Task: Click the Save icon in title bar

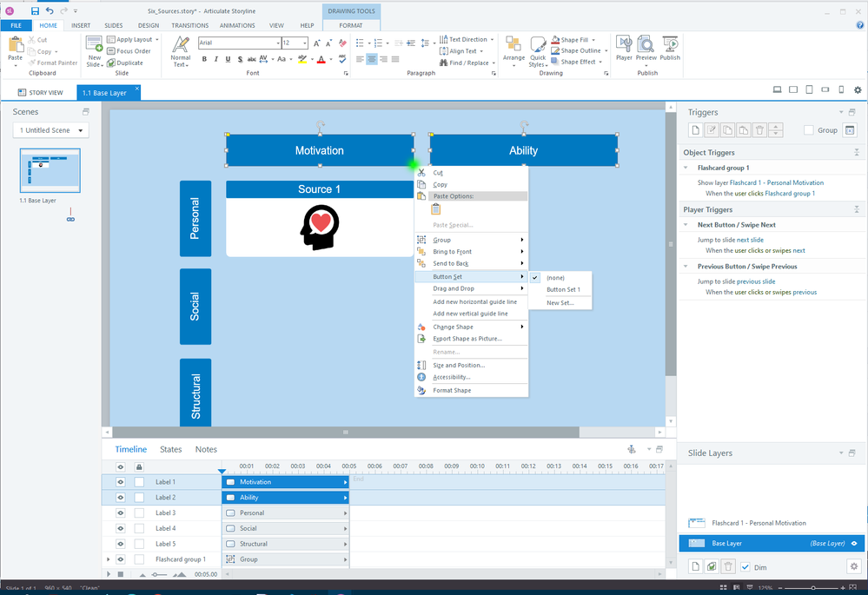Action: 35,10
